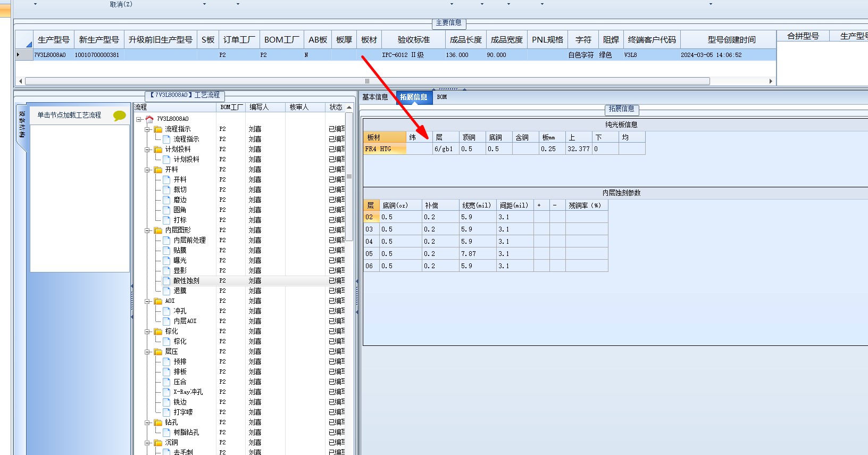Image resolution: width=868 pixels, height=455 pixels.
Task: Click document icon next to 排板
Action: point(166,371)
